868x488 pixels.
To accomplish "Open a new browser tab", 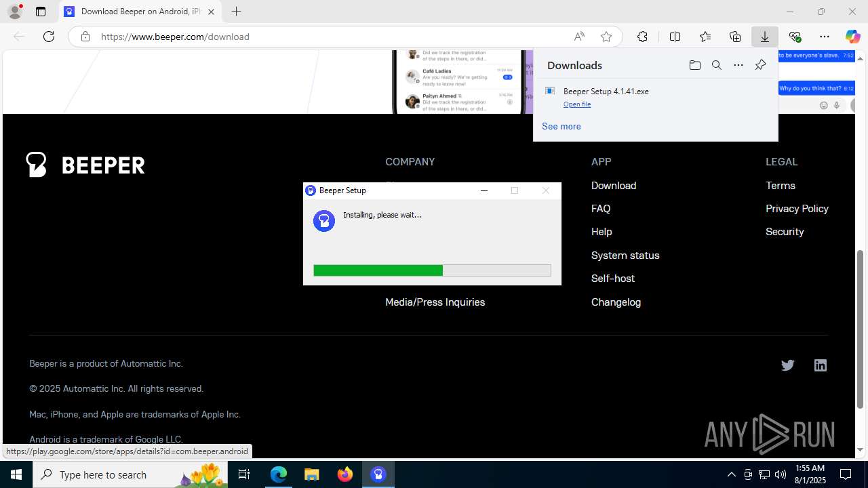I will (236, 12).
